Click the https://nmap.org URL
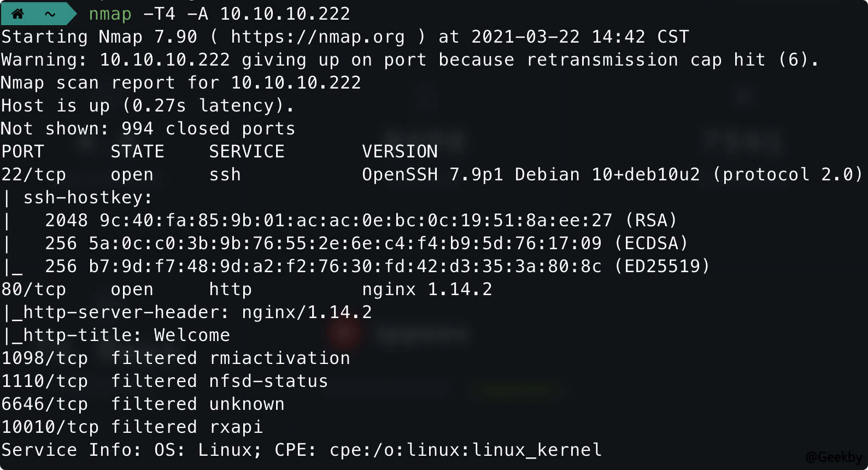This screenshot has width=868, height=470. (x=318, y=37)
